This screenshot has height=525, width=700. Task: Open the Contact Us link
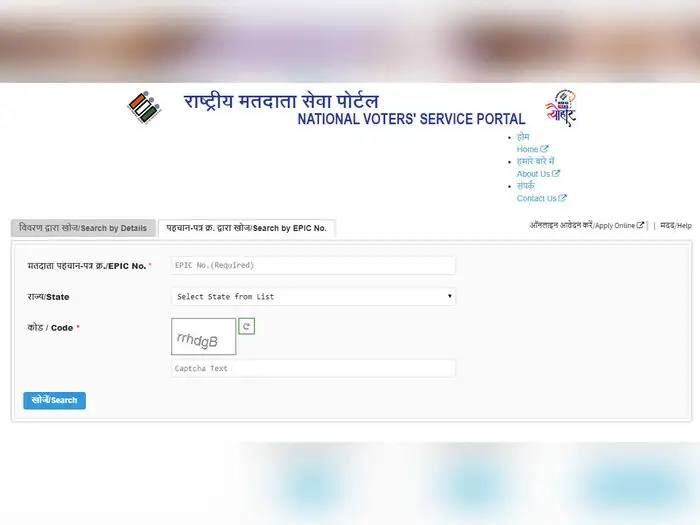click(x=537, y=198)
